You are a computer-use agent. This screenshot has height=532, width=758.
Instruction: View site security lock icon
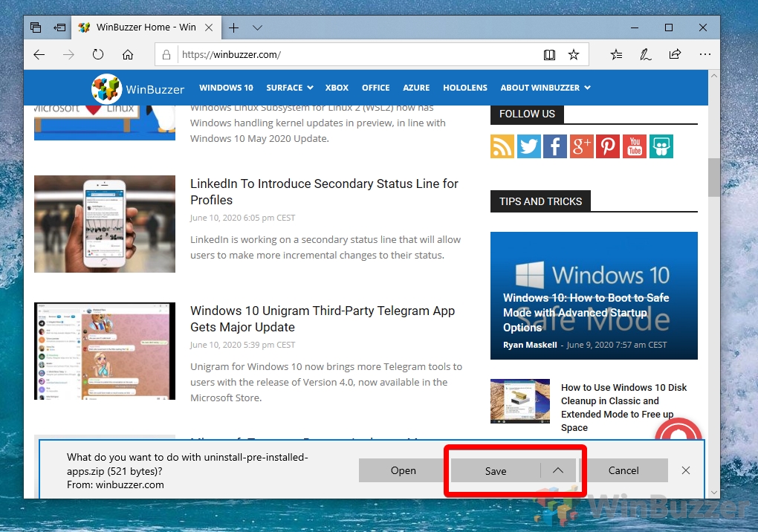pos(166,54)
